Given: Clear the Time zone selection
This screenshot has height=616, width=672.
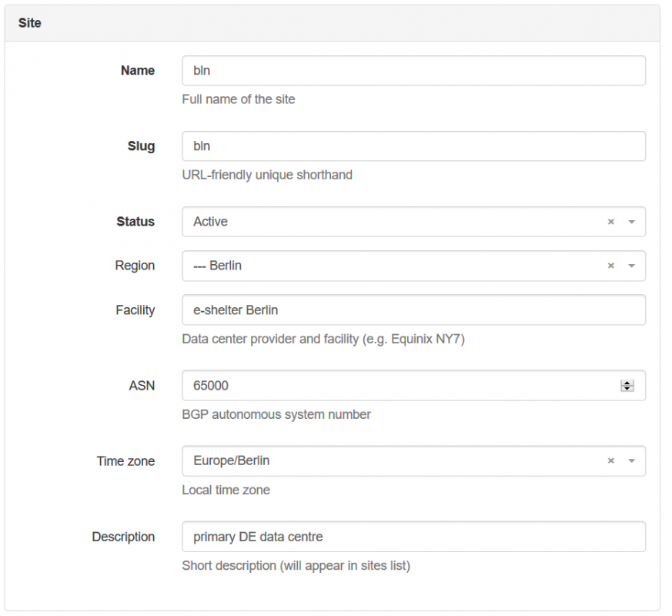Looking at the screenshot, I should (x=610, y=461).
